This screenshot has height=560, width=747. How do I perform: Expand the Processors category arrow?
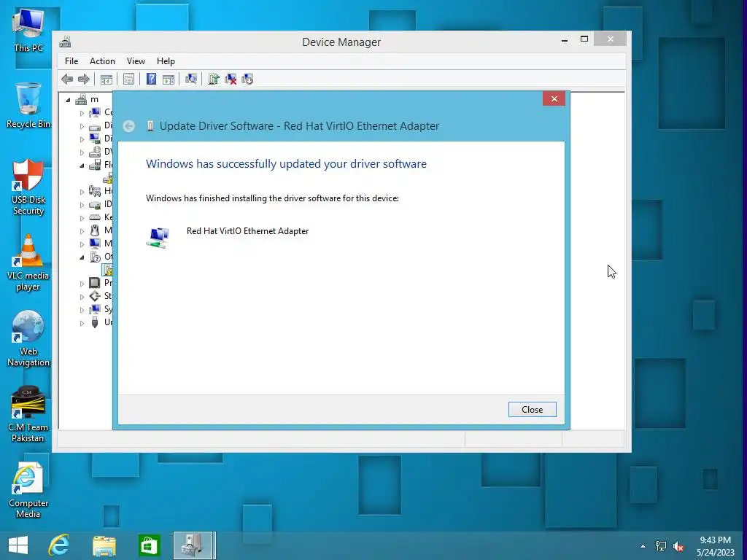[x=82, y=284]
